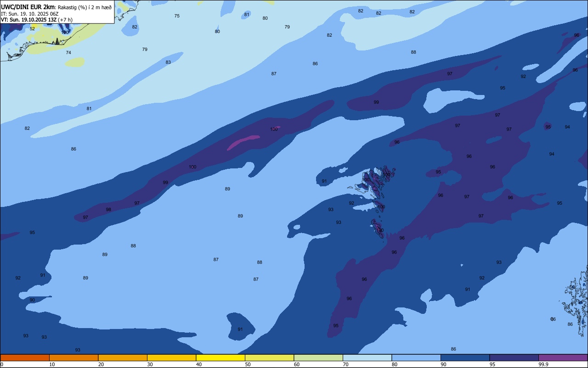The width and height of the screenshot is (588, 368).
Task: Click the humidity value "98" on the map
Action: (108, 210)
